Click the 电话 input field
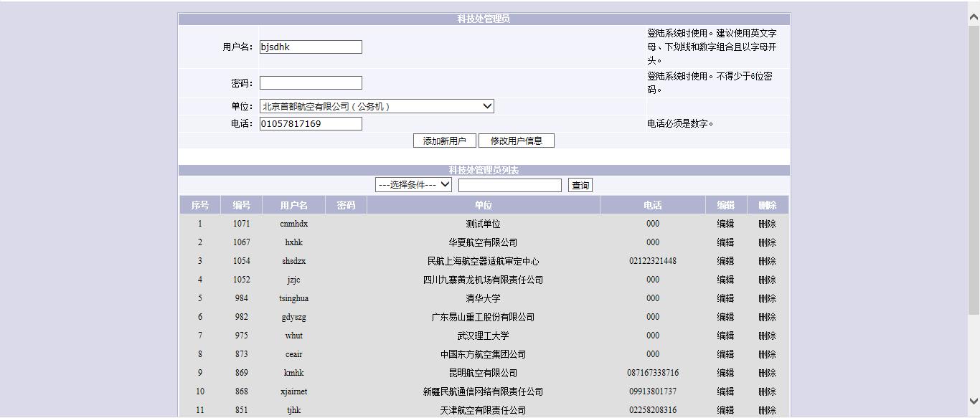 pos(311,123)
